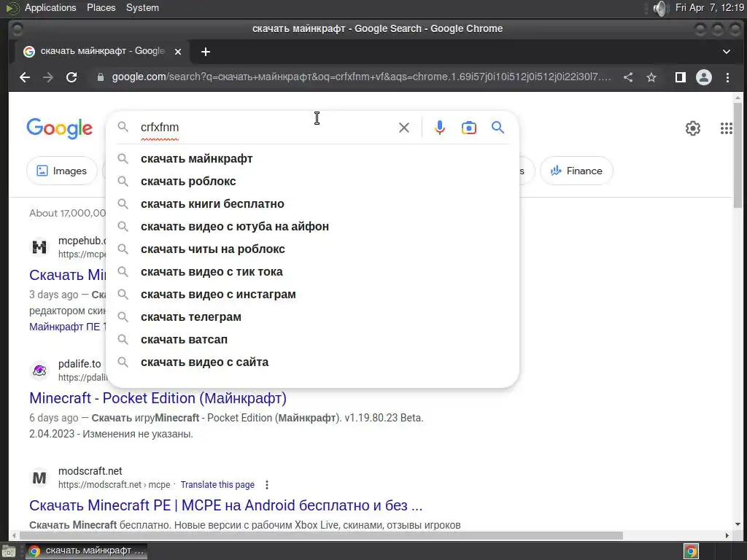Choose suggestion 'скачать ватсап'
Viewport: 747px width, 560px height.
click(312, 340)
